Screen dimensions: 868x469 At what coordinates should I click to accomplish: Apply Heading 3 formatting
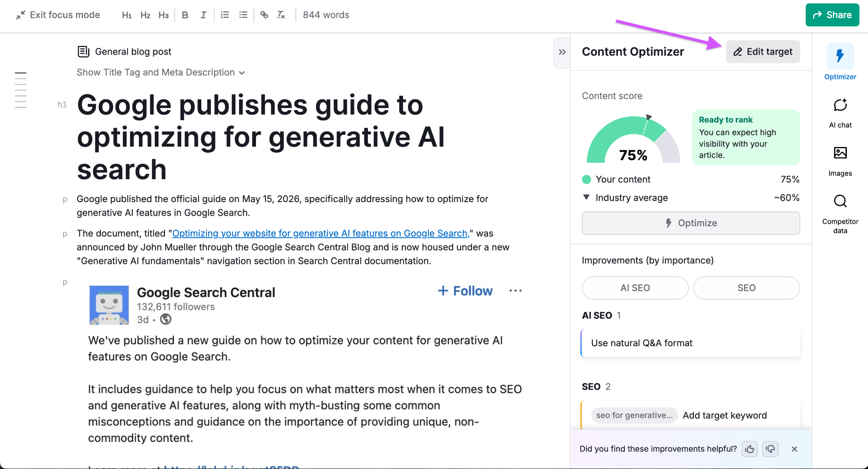tap(164, 15)
